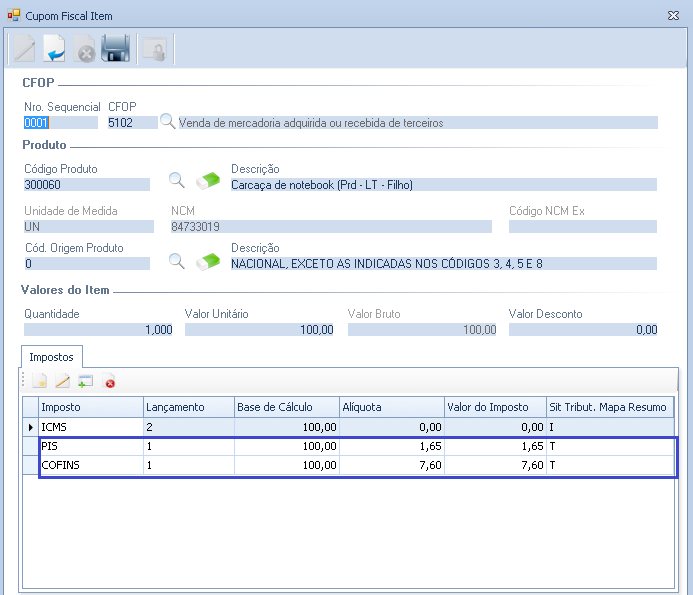This screenshot has width=693, height=595.
Task: Sort by the Imposto column header
Action: click(90, 407)
